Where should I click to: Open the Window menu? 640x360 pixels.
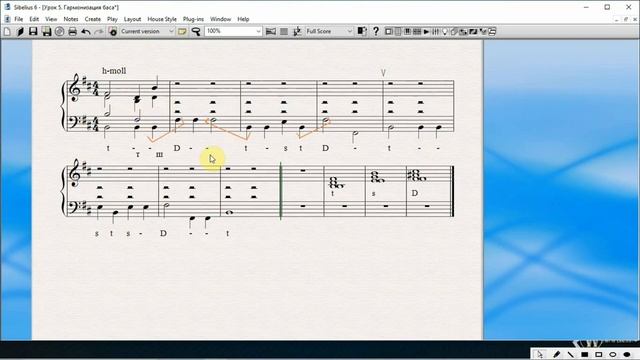pos(220,19)
